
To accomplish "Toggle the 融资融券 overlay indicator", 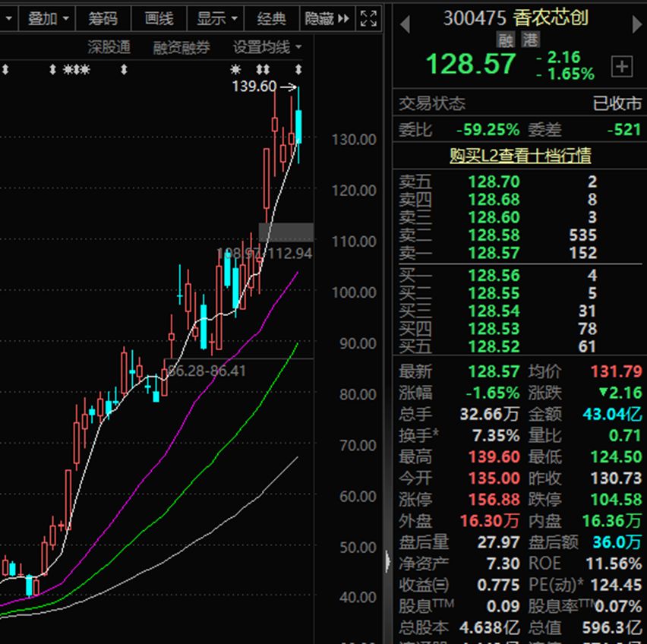I will (181, 47).
